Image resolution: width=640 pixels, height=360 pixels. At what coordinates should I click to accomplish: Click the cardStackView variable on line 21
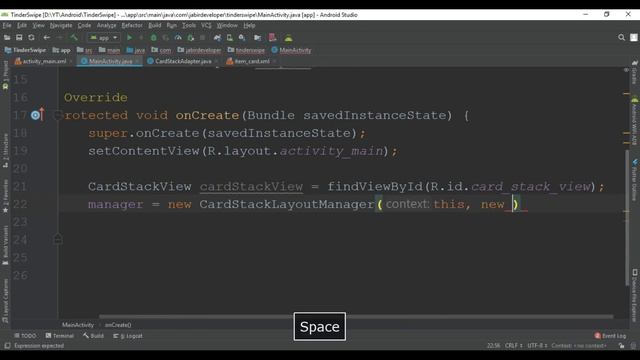pyautogui.click(x=251, y=187)
